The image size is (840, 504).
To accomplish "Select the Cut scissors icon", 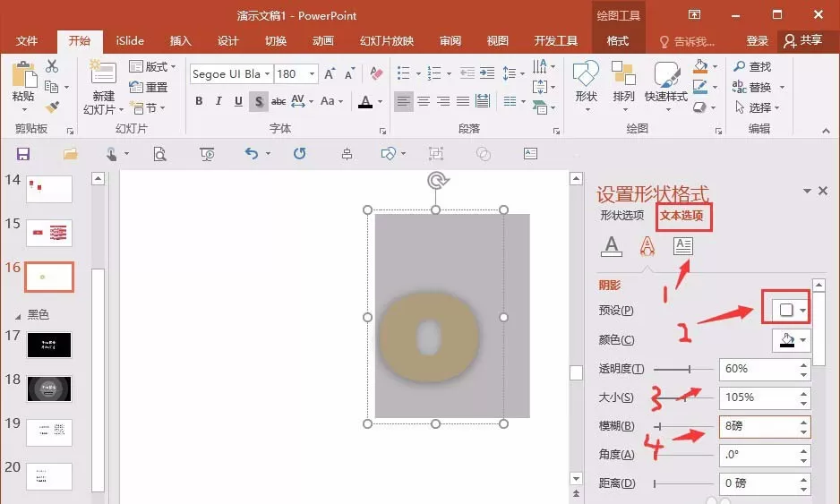I will click(x=52, y=66).
